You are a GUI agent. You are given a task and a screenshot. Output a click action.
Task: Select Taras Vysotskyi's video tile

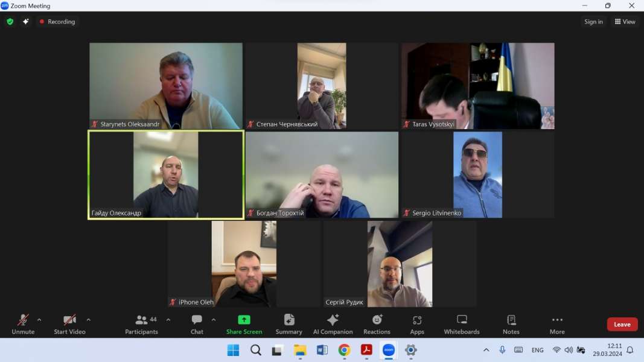477,86
